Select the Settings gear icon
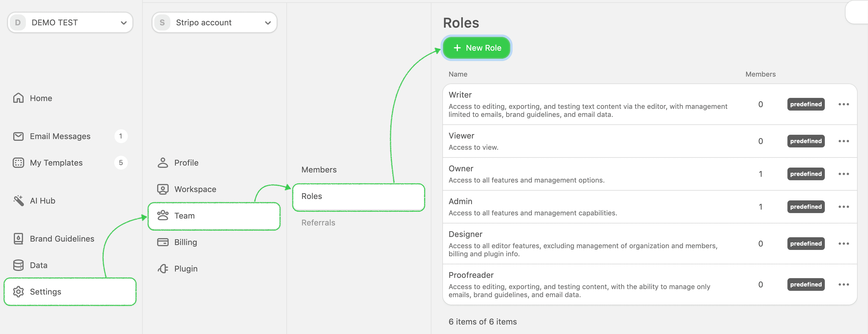This screenshot has height=334, width=868. 18,292
